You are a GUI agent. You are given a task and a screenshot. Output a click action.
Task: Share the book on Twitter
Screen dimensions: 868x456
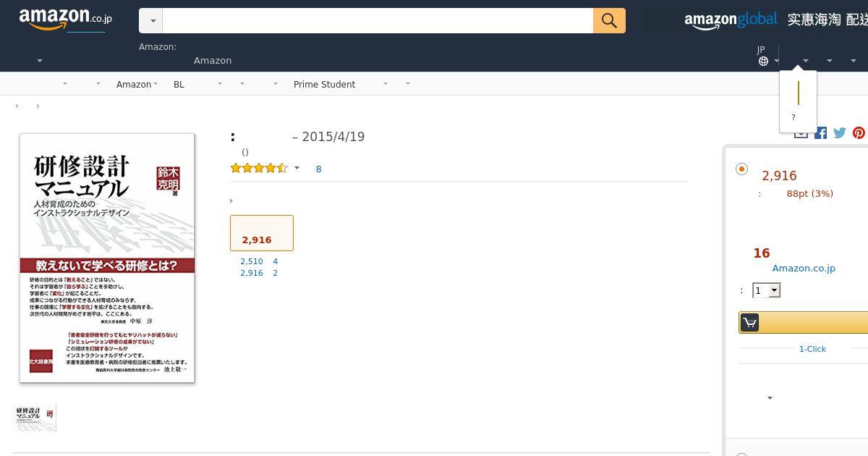[840, 132]
